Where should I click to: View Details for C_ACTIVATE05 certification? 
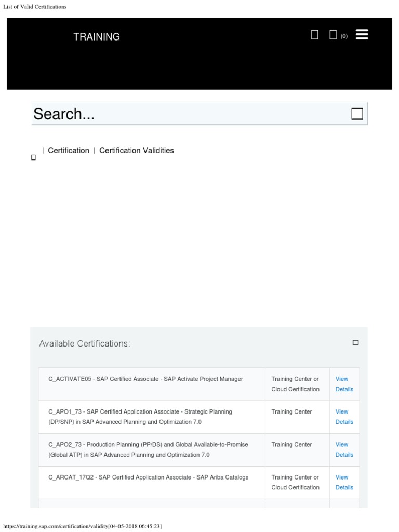344,384
